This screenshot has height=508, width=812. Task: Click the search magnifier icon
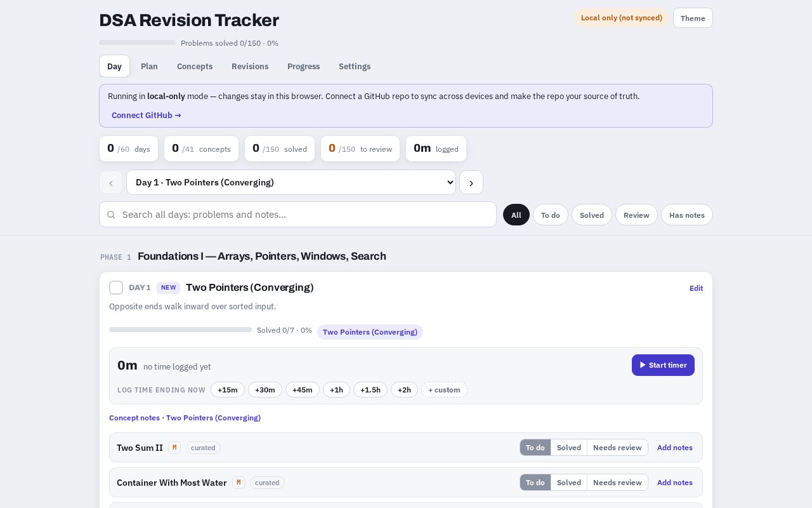click(x=111, y=215)
